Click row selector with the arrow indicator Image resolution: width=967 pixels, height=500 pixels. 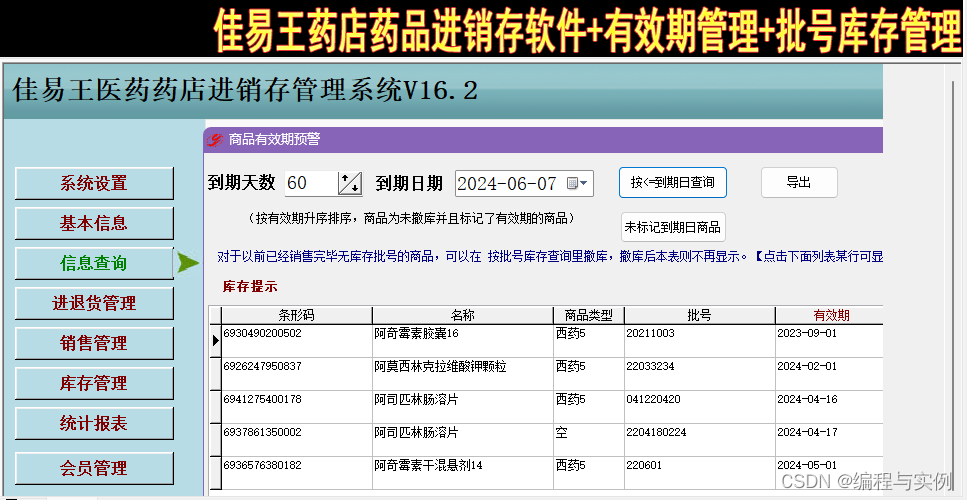pos(215,340)
